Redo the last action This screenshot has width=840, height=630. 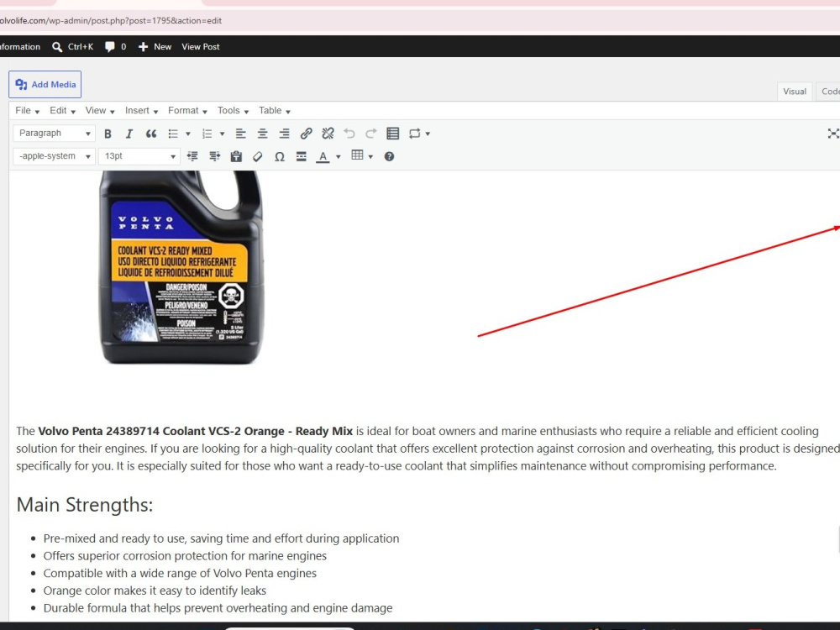pyautogui.click(x=370, y=134)
